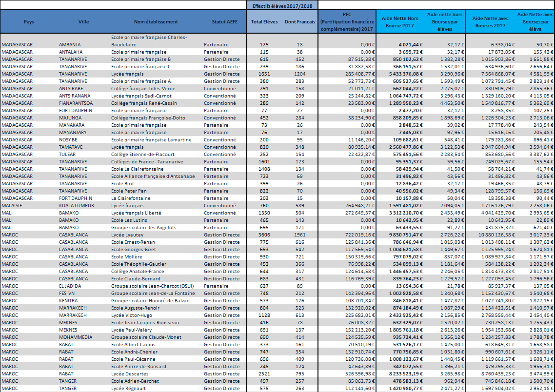
Task: Click the Total Elèves header
Action: (264, 21)
